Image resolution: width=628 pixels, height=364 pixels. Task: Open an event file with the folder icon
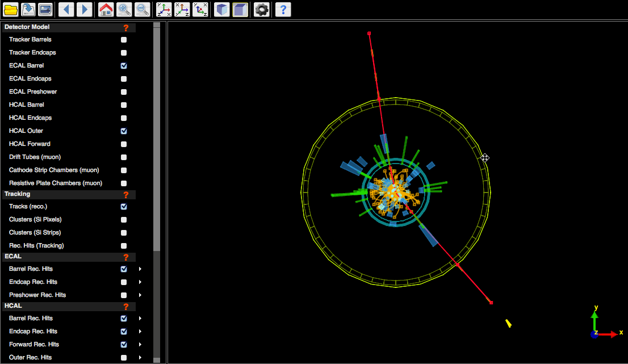pos(10,9)
